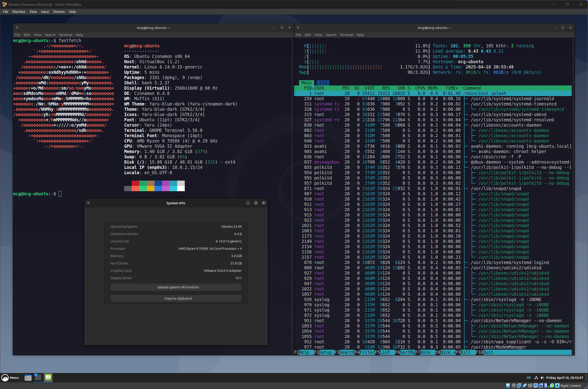Click HR keyboard layout indicator

[x=529, y=378]
